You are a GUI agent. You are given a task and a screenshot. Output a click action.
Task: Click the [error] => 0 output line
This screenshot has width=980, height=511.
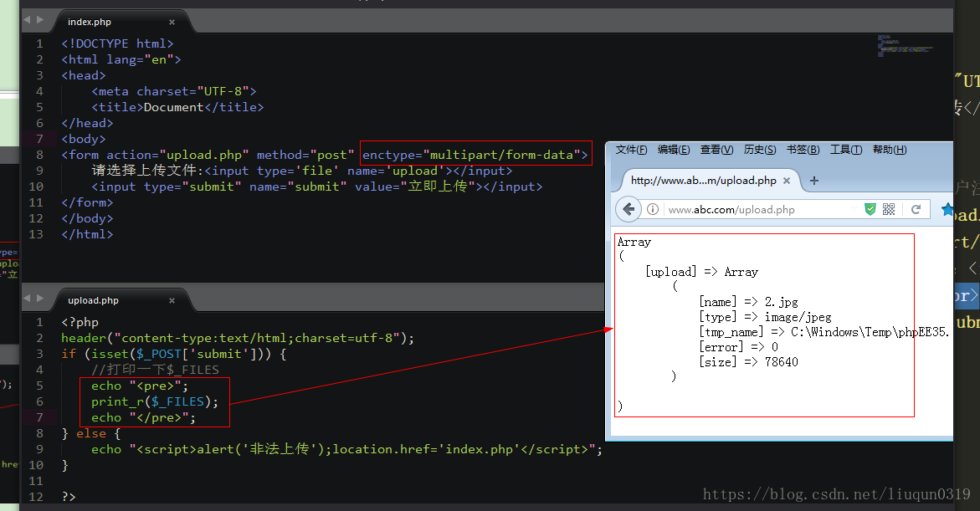[739, 347]
